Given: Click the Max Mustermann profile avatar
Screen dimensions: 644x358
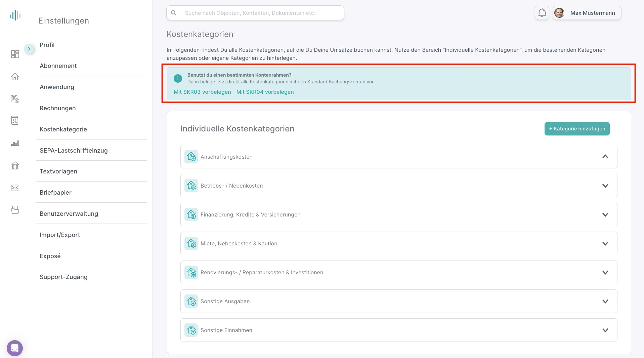Looking at the screenshot, I should 559,13.
